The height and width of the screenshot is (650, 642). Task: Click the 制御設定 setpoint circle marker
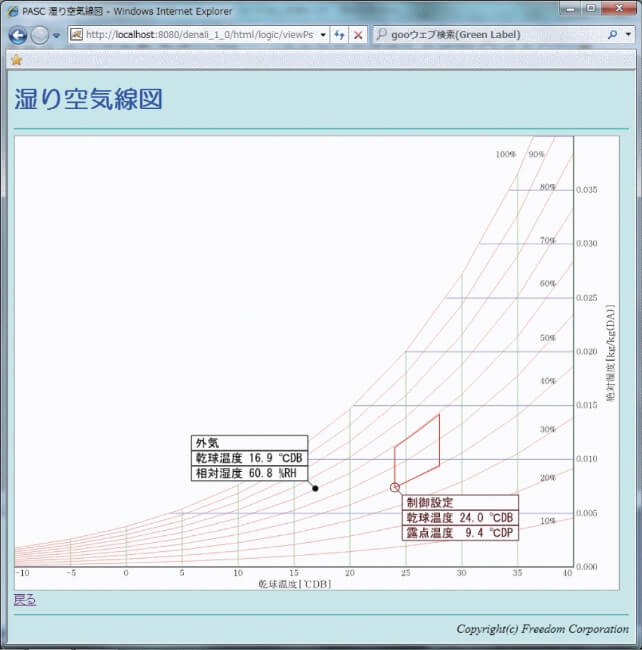tap(395, 487)
